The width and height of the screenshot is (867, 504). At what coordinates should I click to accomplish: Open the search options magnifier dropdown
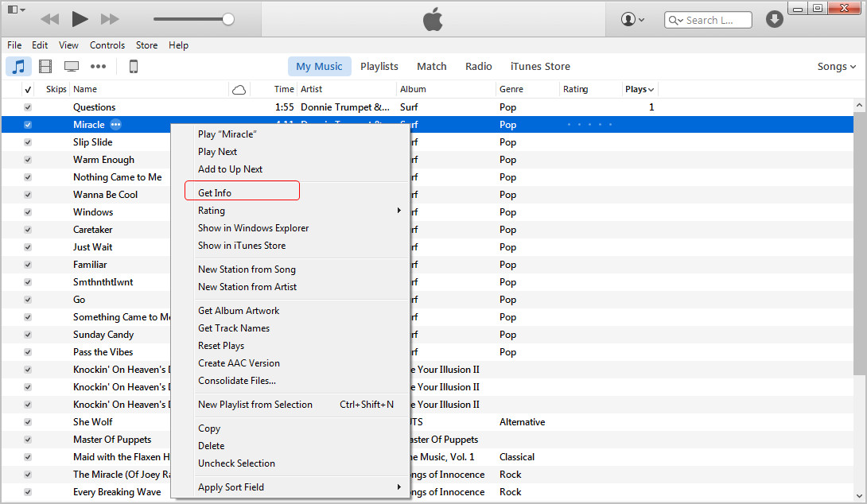(675, 20)
